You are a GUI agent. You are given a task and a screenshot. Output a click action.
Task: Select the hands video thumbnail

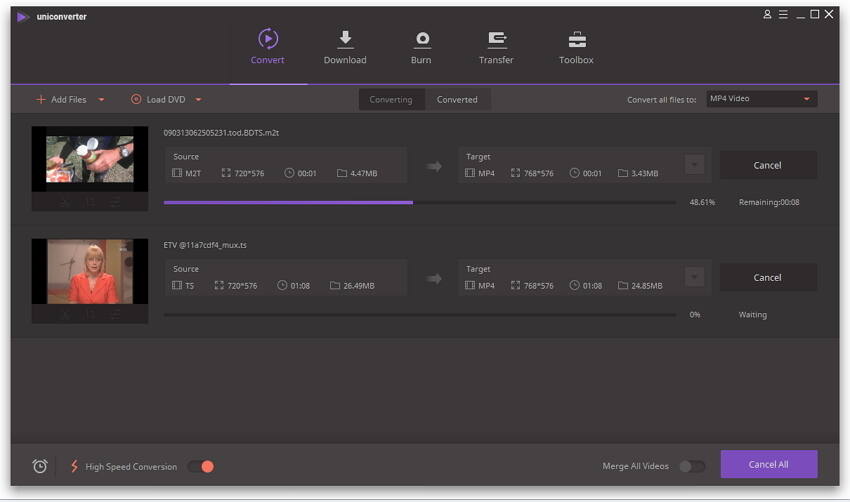[x=90, y=159]
